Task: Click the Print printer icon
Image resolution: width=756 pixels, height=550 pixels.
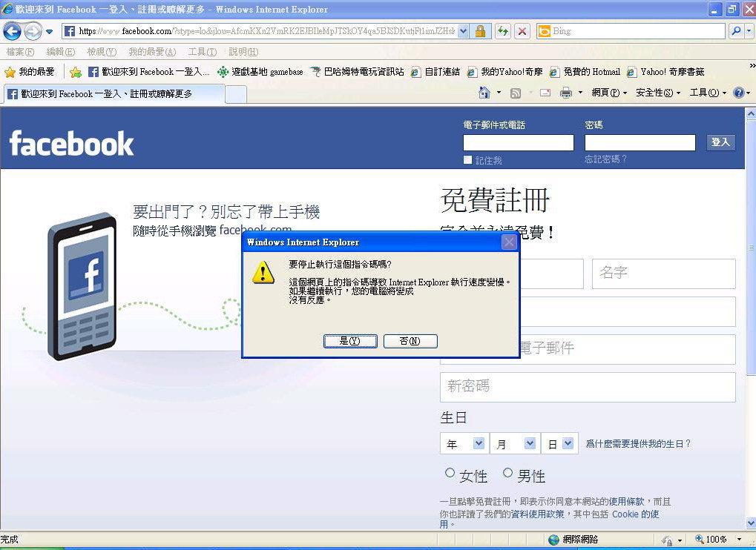Action: click(566, 93)
